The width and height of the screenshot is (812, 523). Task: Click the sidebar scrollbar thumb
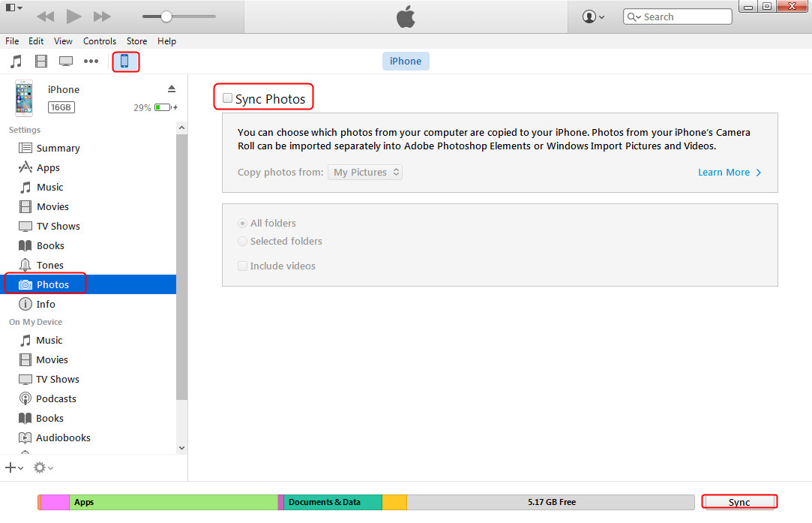[181, 267]
